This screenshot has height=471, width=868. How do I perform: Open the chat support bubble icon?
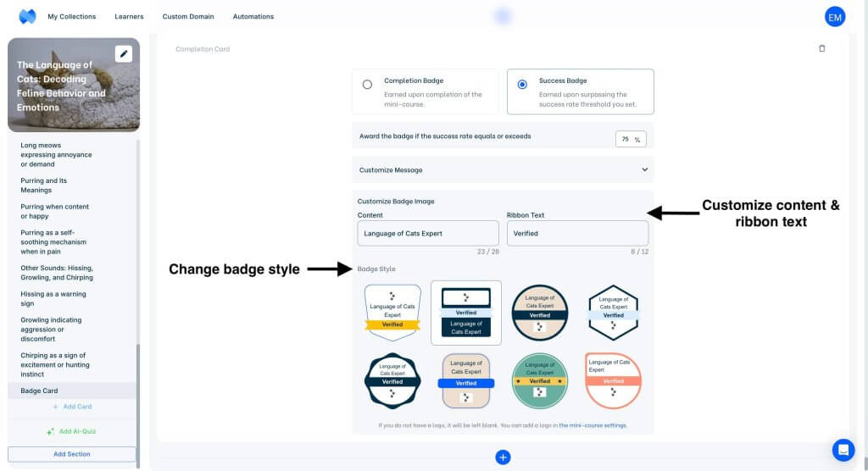coord(843,449)
